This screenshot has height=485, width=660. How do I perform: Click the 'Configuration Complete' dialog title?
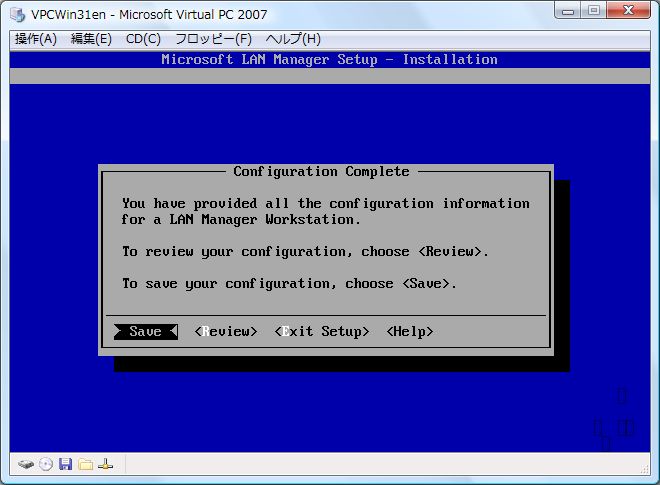tap(321, 172)
